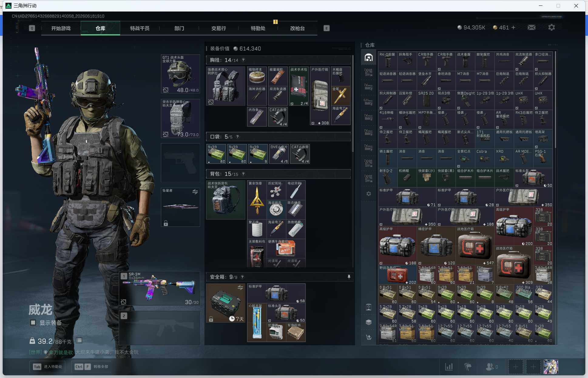The height and width of the screenshot is (378, 588).
Task: Select the 战术手术包 item
Action: (x=299, y=86)
